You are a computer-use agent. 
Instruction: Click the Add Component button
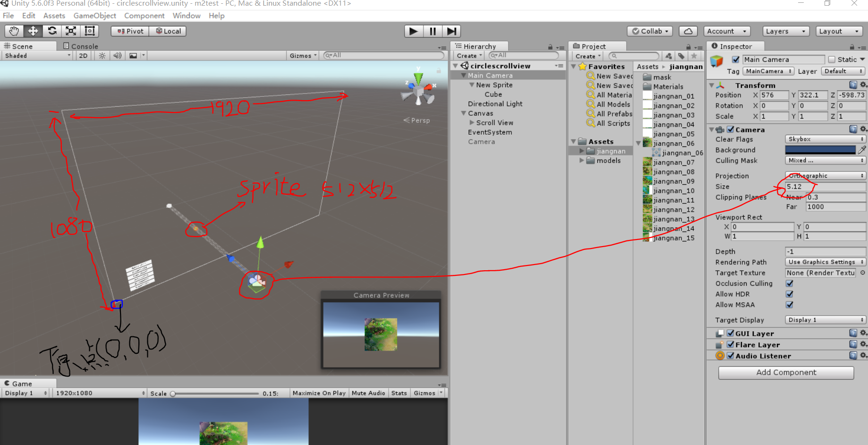[x=786, y=372]
